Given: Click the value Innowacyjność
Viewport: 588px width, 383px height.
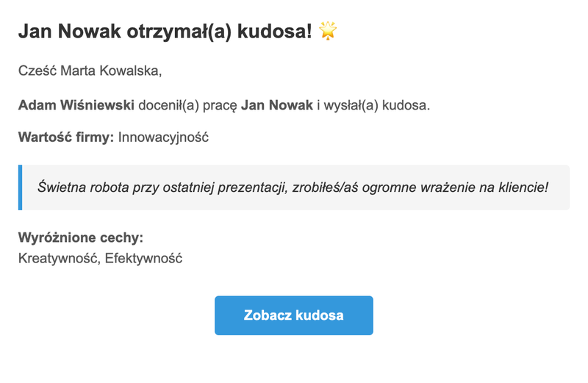Looking at the screenshot, I should click(163, 137).
